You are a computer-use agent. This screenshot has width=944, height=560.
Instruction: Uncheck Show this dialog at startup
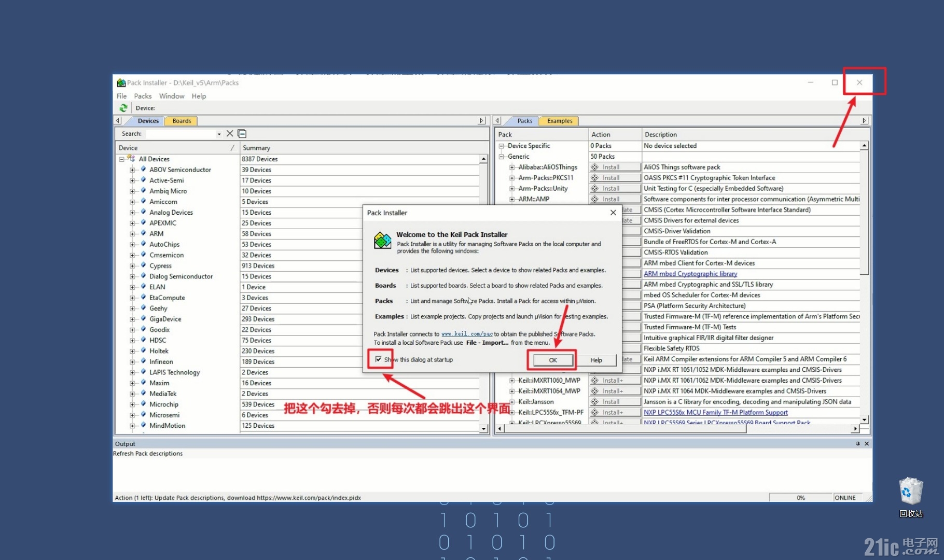click(379, 359)
